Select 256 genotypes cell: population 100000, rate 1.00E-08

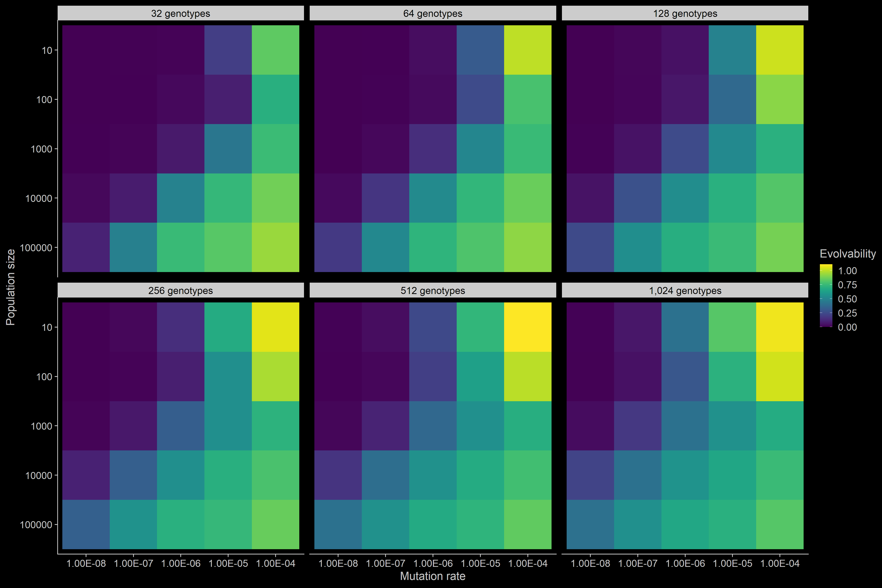click(x=86, y=525)
